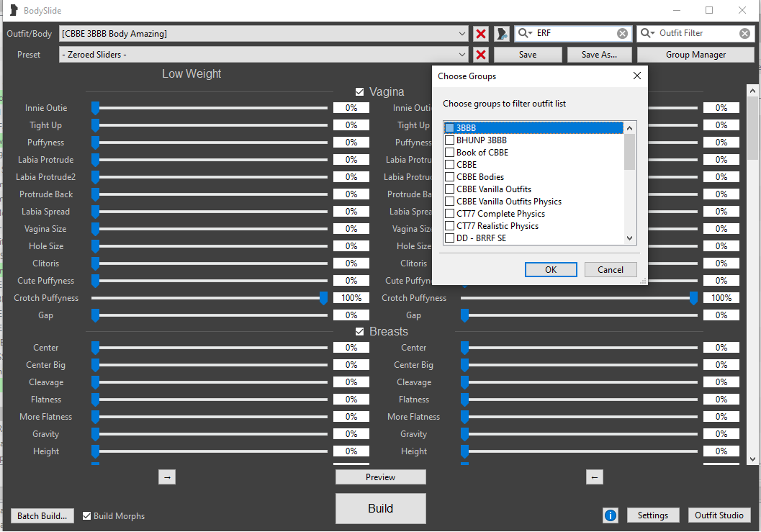This screenshot has height=532, width=761.
Task: Toggle the Vagina category checkbox
Action: pos(360,91)
